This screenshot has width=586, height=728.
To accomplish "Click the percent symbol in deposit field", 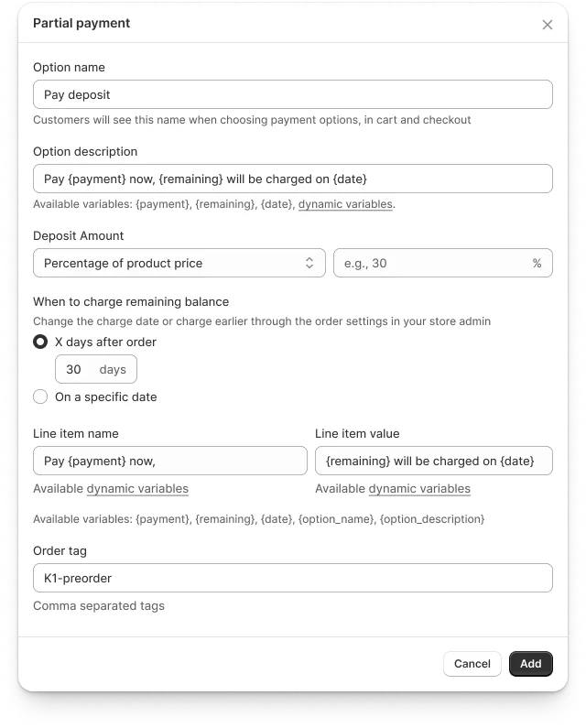I will [x=537, y=263].
